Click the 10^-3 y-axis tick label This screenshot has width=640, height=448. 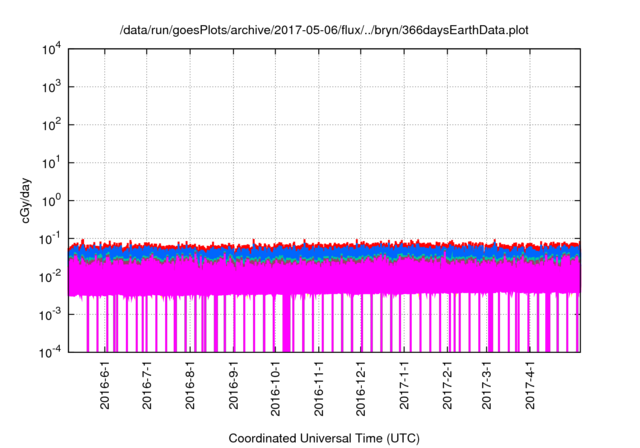50,315
